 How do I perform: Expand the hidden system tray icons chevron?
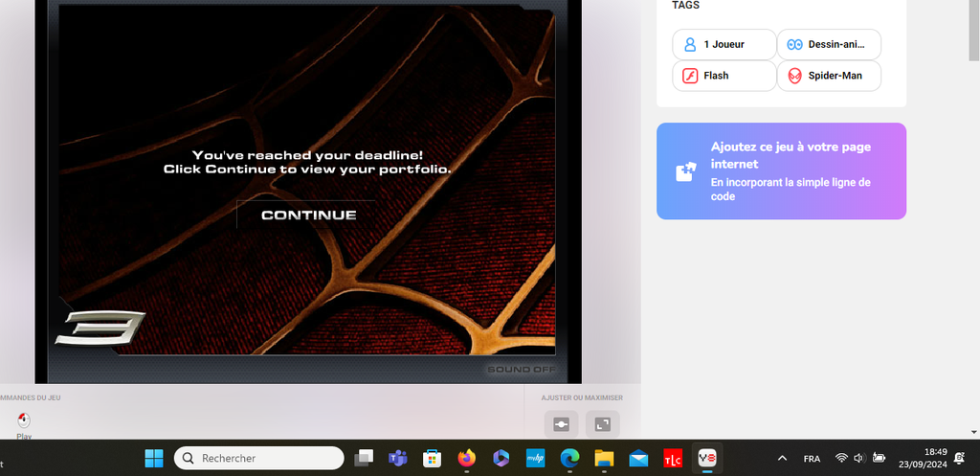point(782,458)
